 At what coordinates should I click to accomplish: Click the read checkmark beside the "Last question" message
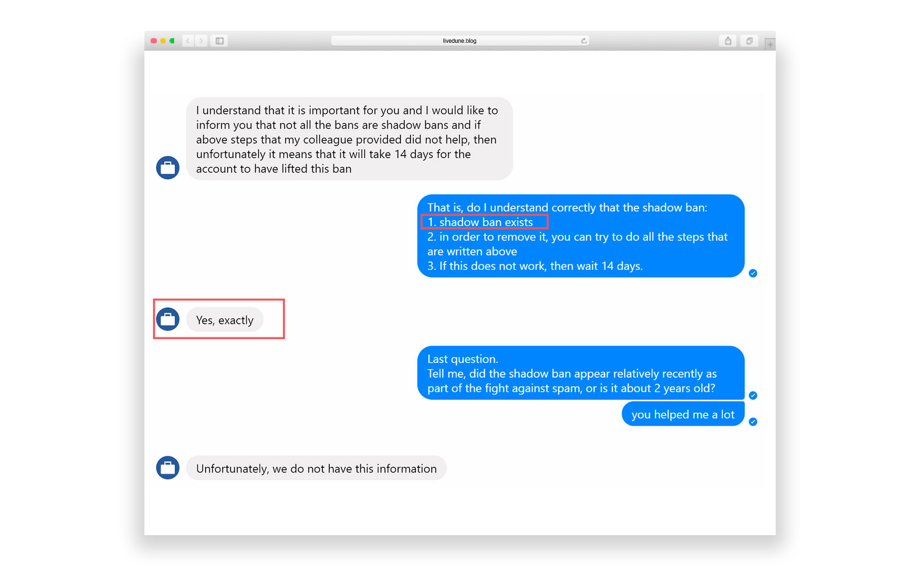[753, 395]
